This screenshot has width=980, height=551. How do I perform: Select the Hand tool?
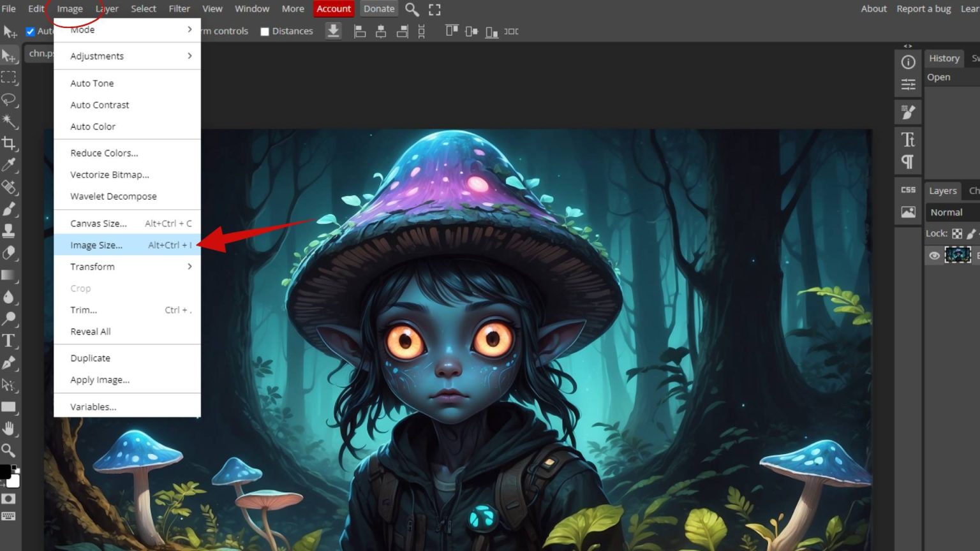tap(9, 429)
